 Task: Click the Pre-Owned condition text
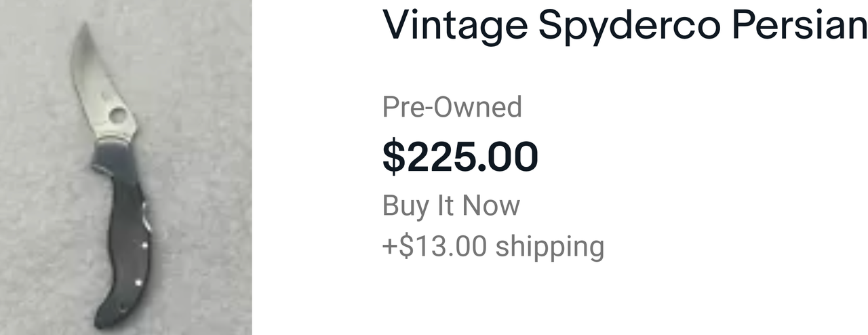[x=452, y=107]
